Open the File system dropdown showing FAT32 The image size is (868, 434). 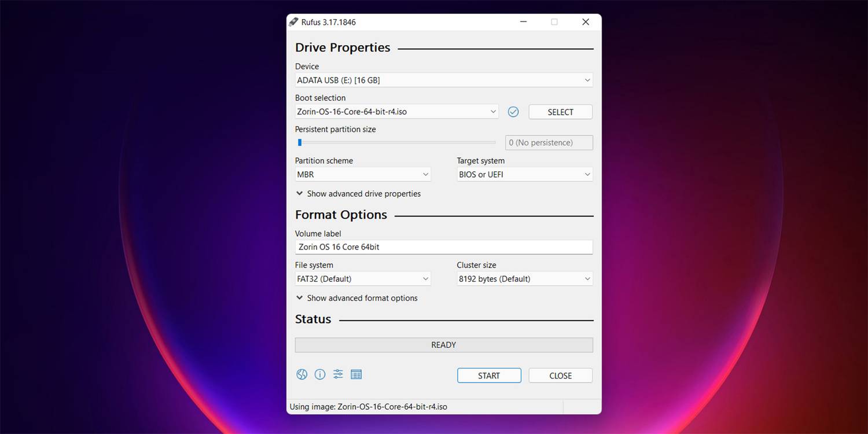tap(363, 279)
